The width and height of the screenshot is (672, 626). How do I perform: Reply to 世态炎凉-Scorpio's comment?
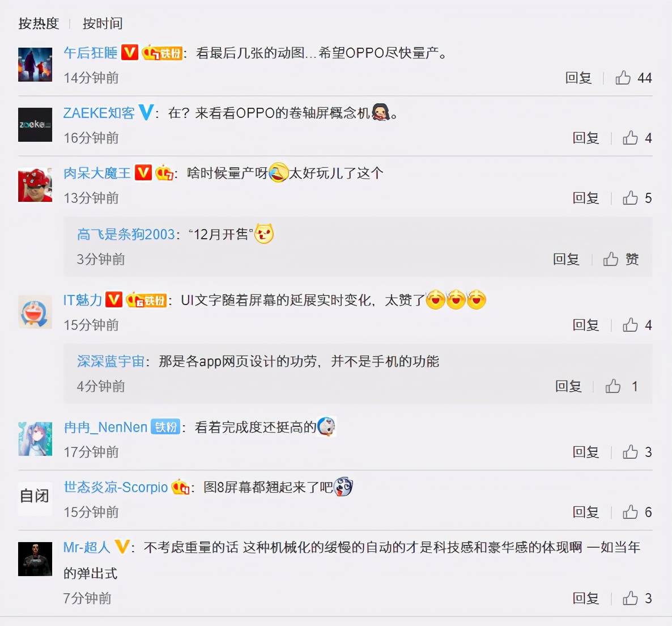585,512
